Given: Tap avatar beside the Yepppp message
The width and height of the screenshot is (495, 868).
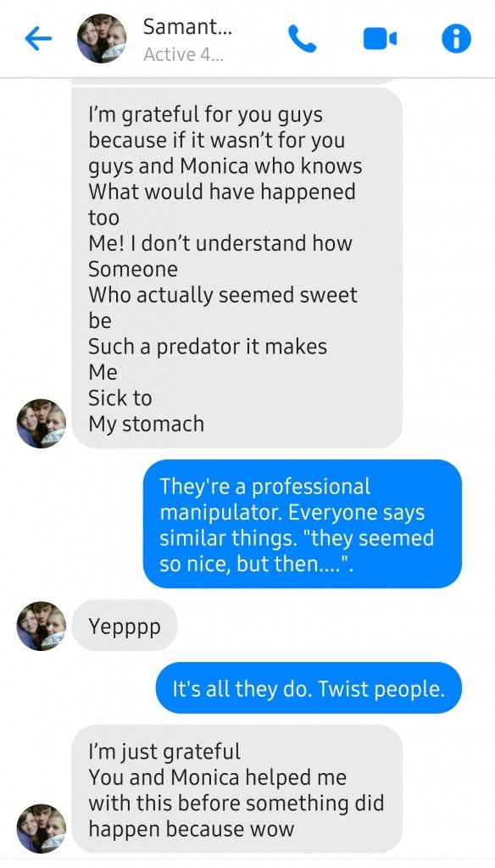Looking at the screenshot, I should click(x=42, y=626).
